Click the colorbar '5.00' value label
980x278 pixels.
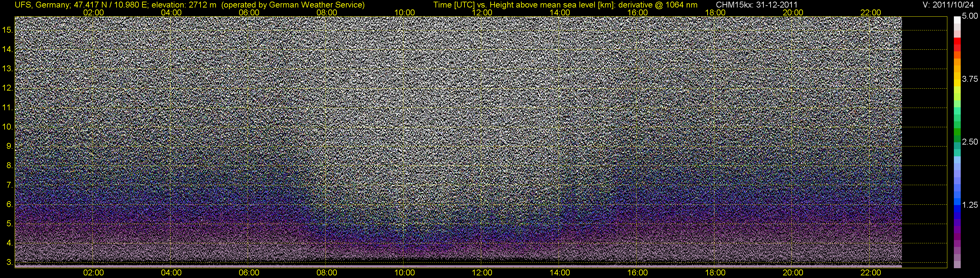tap(970, 16)
